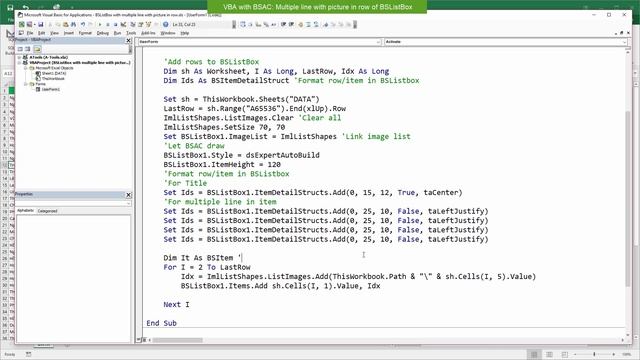Close the Properties panel
Screen dimensions: 640x360
129,195
